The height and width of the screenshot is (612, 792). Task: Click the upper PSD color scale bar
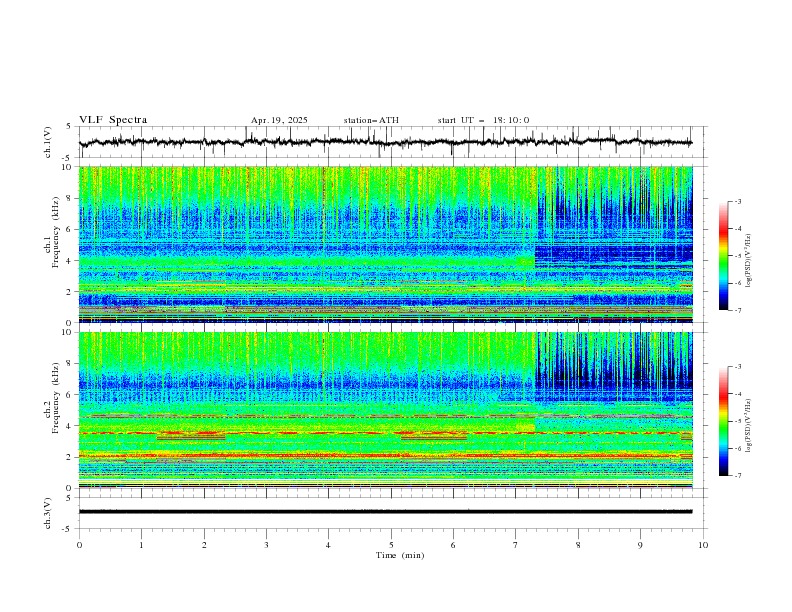pyautogui.click(x=723, y=256)
